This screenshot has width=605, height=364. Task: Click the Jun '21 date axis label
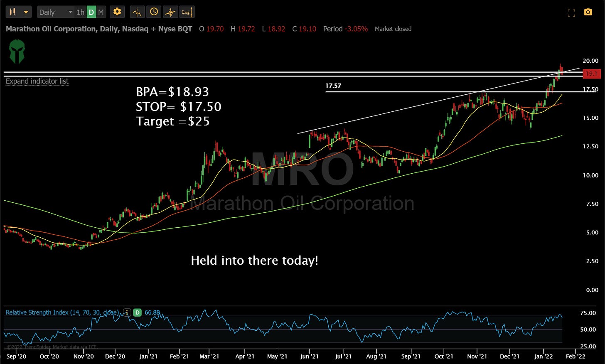[x=310, y=356]
